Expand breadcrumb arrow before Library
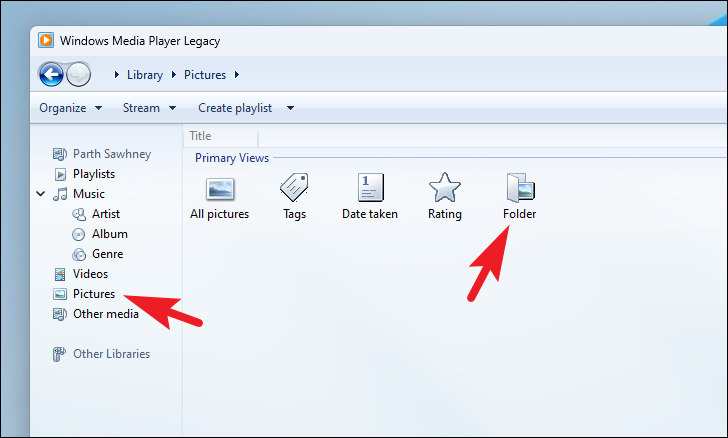This screenshot has height=438, width=728. [x=117, y=74]
